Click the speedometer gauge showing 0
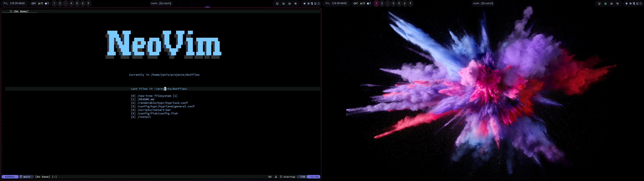Viewport: 644px width, 181px height. [33, 4]
